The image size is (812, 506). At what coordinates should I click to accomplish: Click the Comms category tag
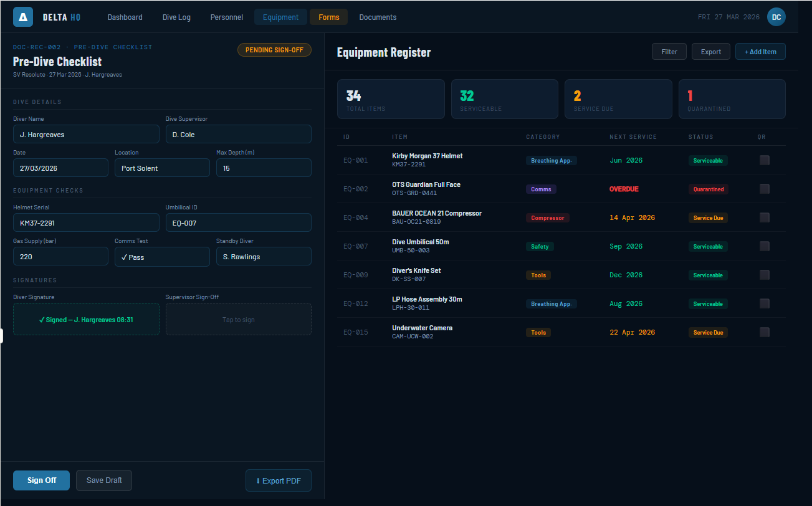pos(540,189)
